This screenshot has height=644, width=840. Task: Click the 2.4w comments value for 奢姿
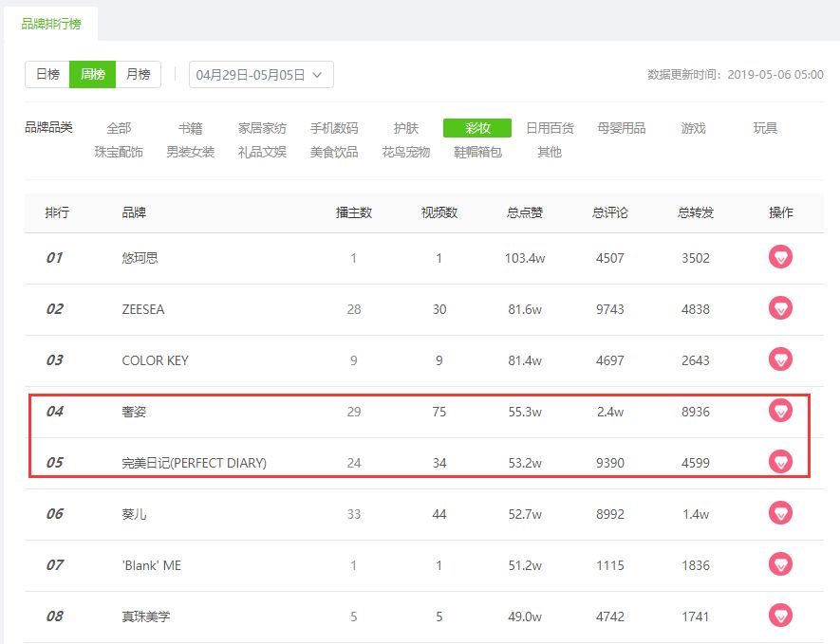[610, 412]
